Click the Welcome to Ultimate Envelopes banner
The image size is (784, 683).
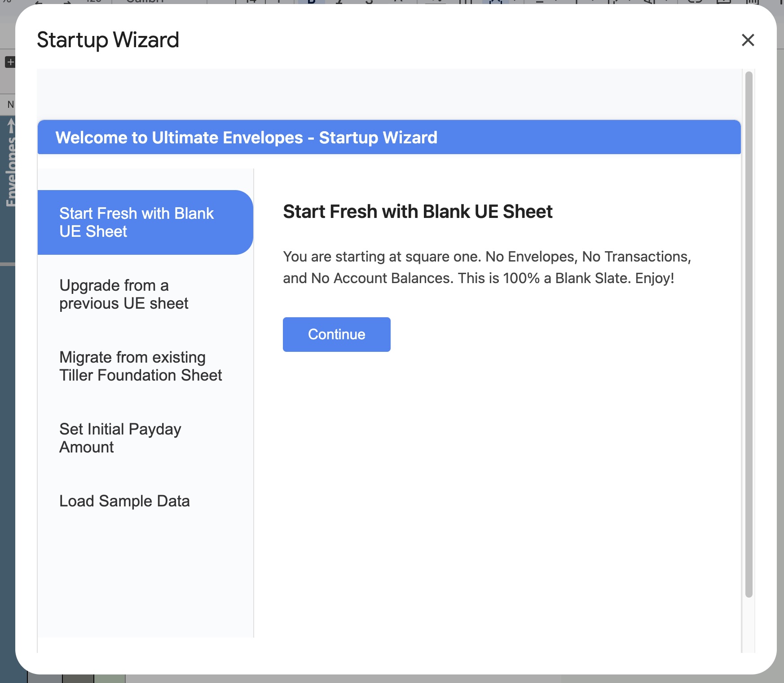tap(389, 137)
